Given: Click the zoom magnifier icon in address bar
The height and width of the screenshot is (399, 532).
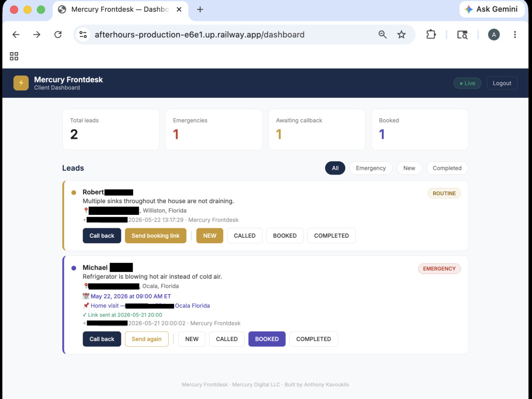Looking at the screenshot, I should [383, 35].
